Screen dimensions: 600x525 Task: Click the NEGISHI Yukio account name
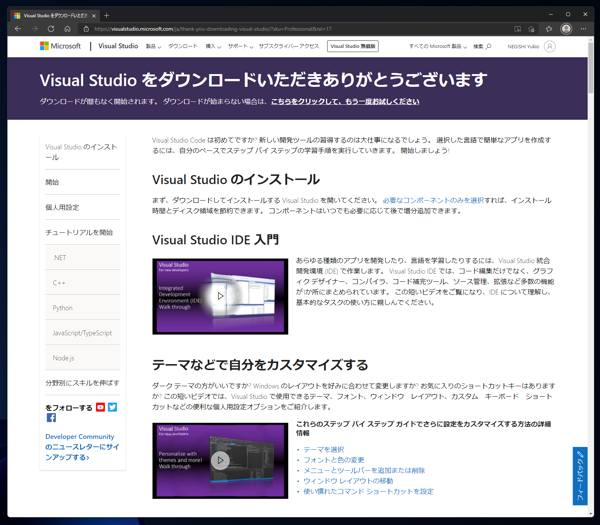pyautogui.click(x=523, y=46)
